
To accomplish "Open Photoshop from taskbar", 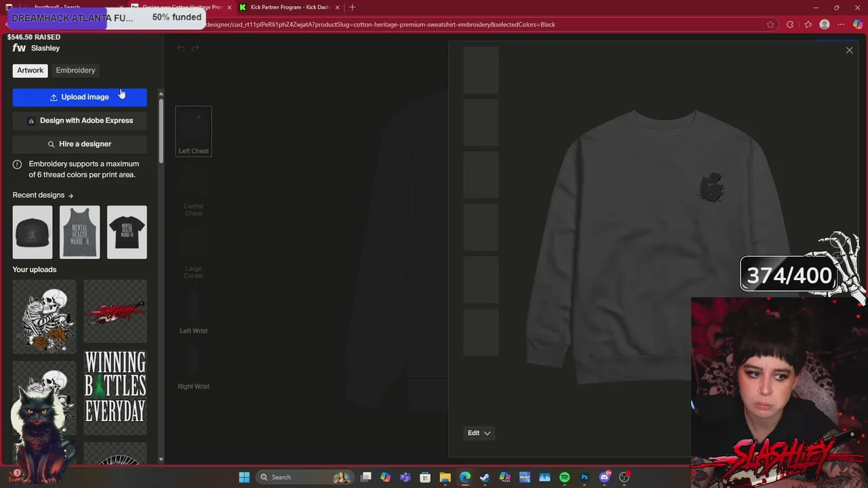I will tap(585, 477).
